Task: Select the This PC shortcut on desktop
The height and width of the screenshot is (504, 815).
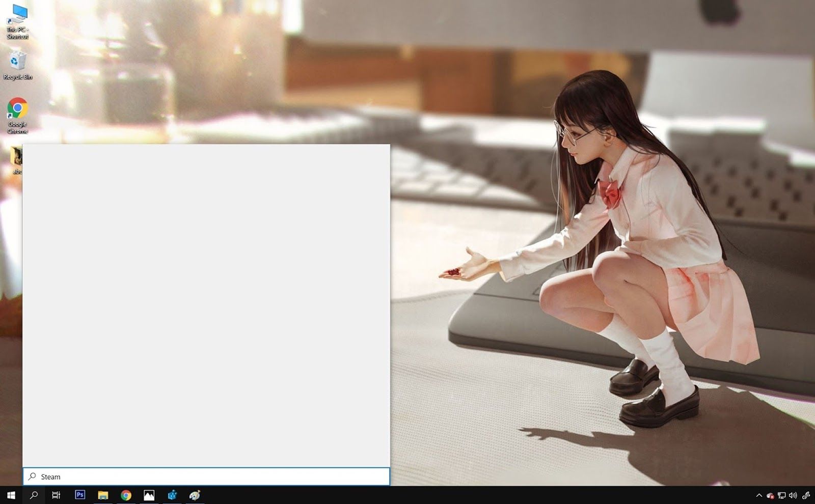Action: pos(18,21)
